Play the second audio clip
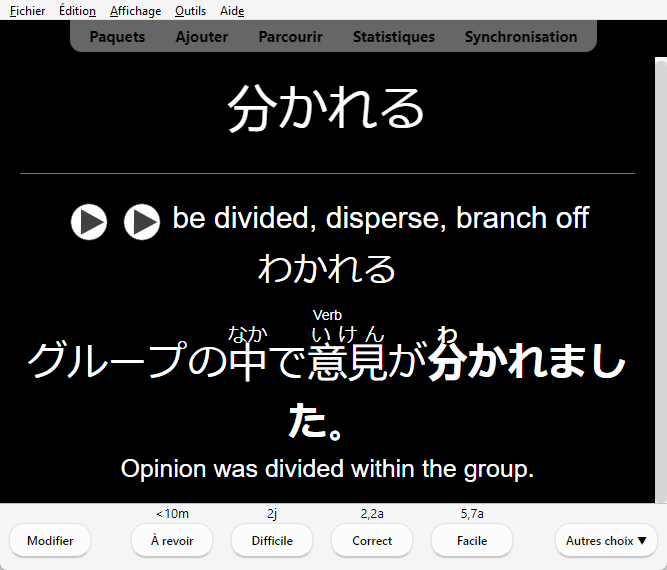Viewport: 667px width, 570px height. (142, 221)
